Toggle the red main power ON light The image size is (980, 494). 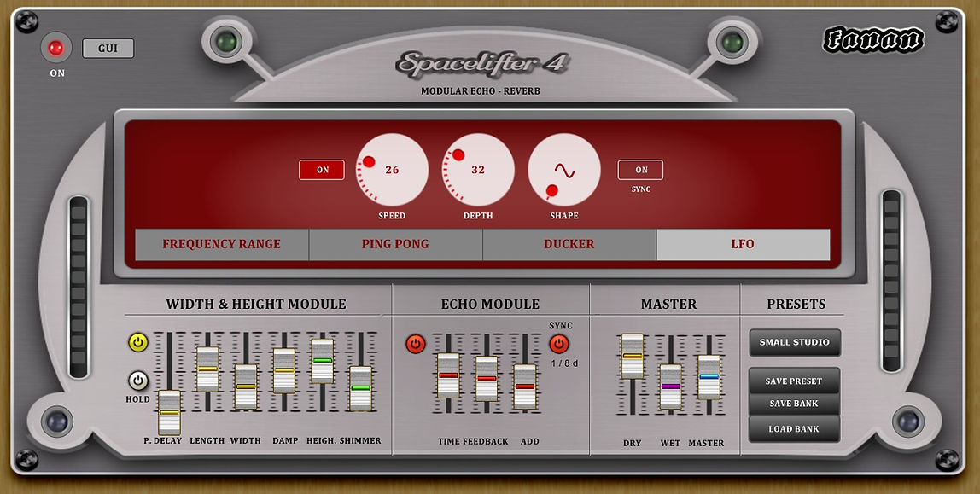(56, 48)
